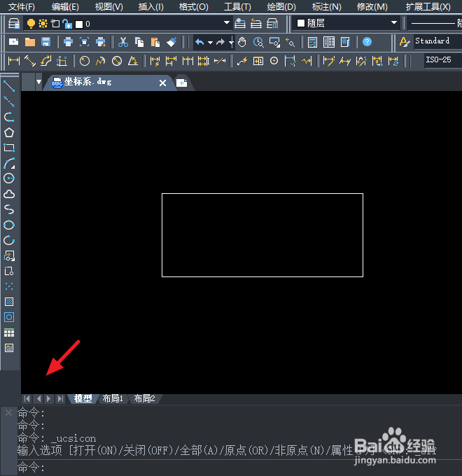Select the arc drawing tool
462x476 pixels.
pyautogui.click(x=9, y=163)
